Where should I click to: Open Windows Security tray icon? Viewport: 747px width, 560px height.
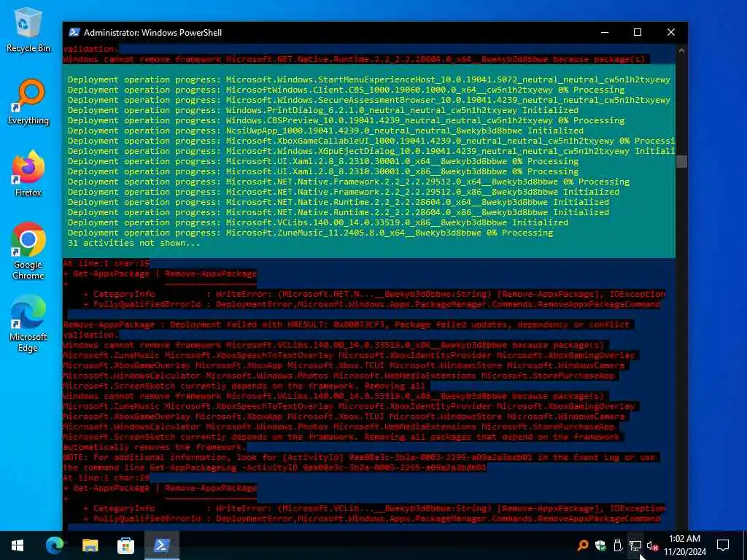click(600, 545)
